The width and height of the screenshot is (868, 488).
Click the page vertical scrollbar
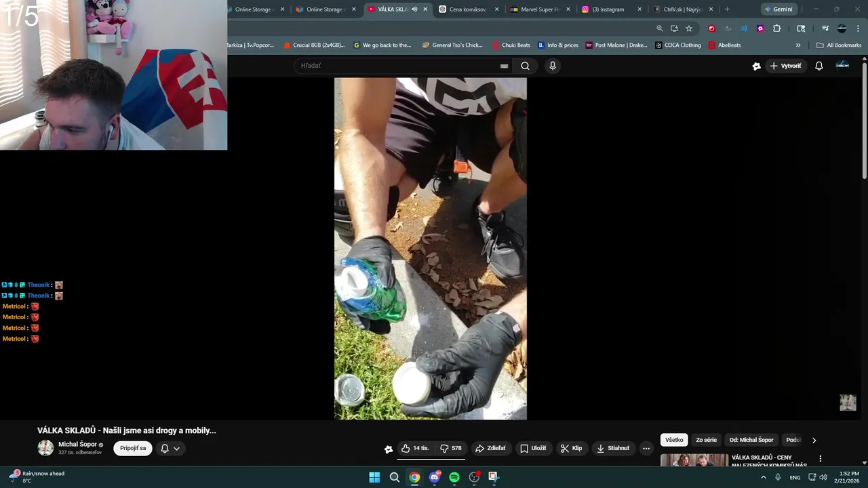[864, 122]
